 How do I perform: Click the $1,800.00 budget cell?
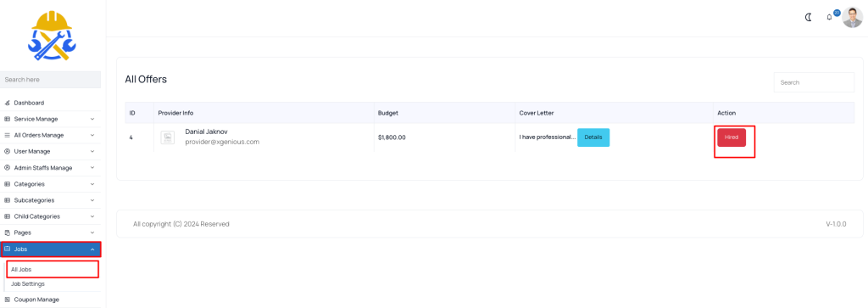click(x=392, y=137)
